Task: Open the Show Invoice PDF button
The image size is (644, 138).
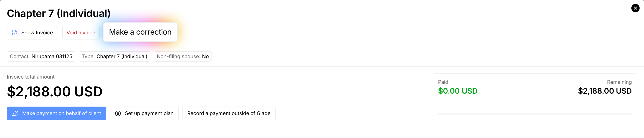Action: coord(32,33)
